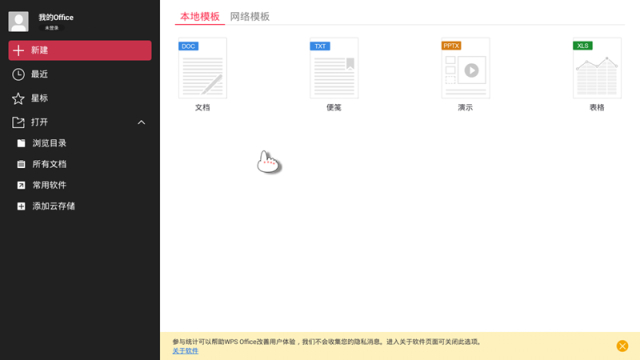This screenshot has height=360, width=640.
Task: Click the shortcut icon beside 常用软件
Action: (x=21, y=185)
